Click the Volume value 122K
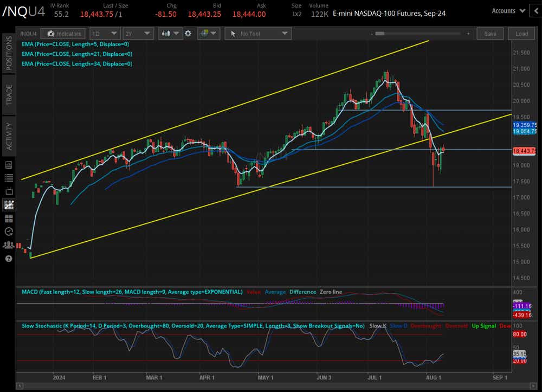Image resolution: width=542 pixels, height=392 pixels. pos(319,14)
